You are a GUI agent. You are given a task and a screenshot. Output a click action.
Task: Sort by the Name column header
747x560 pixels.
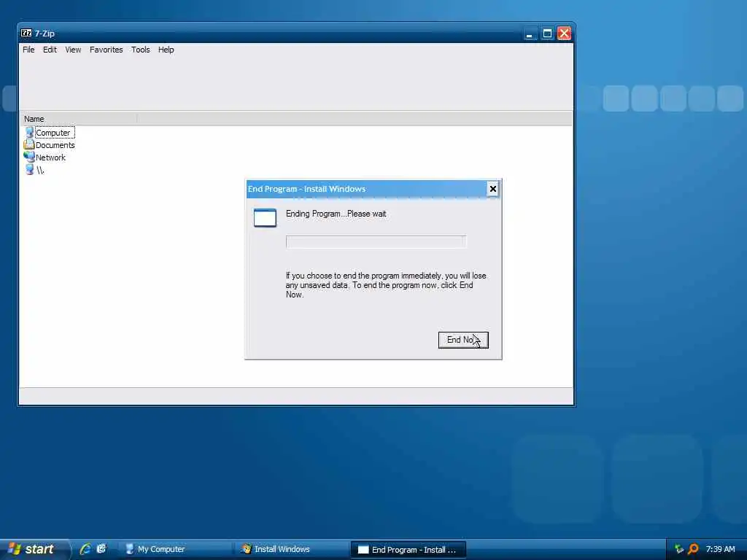(x=79, y=119)
